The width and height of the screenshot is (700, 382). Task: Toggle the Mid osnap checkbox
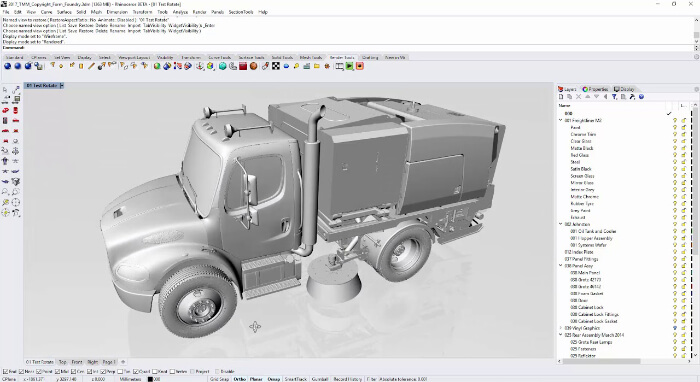[58, 371]
